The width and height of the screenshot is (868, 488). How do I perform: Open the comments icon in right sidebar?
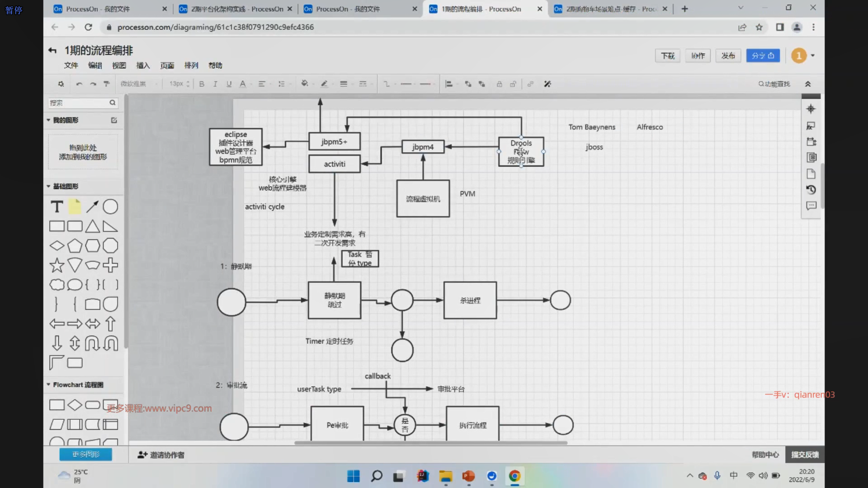(811, 206)
